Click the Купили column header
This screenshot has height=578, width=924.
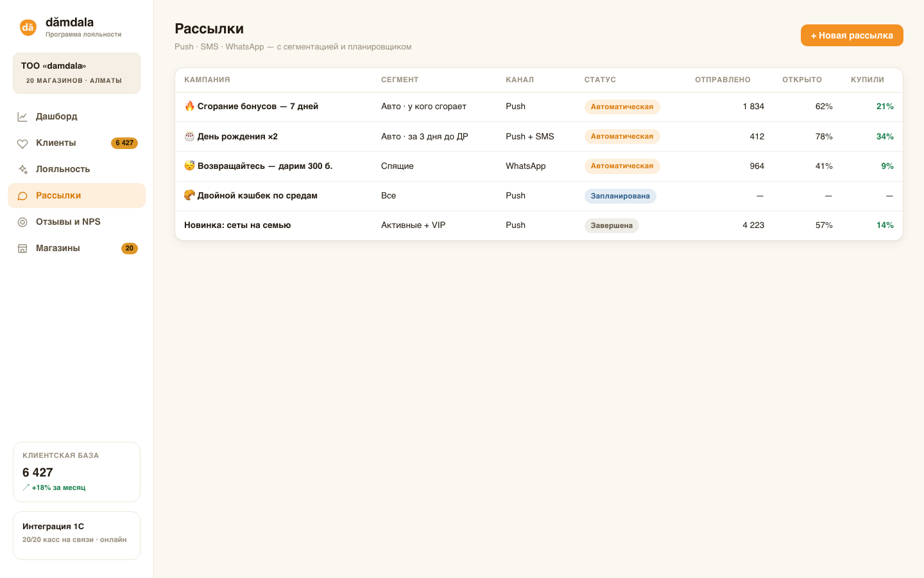[868, 80]
